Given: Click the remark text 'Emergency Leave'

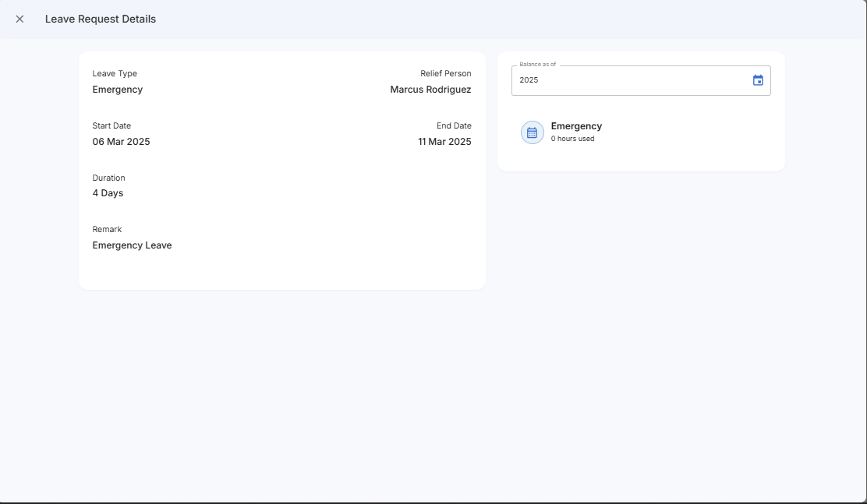Looking at the screenshot, I should [132, 245].
